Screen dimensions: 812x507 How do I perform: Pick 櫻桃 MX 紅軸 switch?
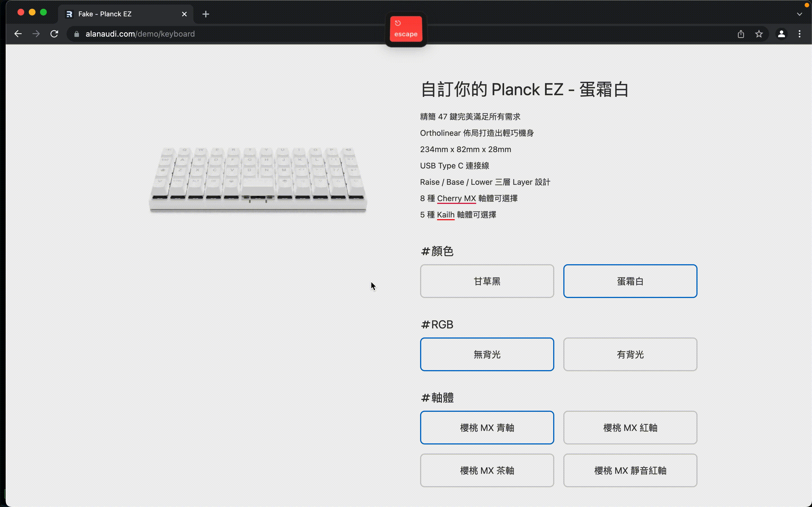tap(630, 428)
